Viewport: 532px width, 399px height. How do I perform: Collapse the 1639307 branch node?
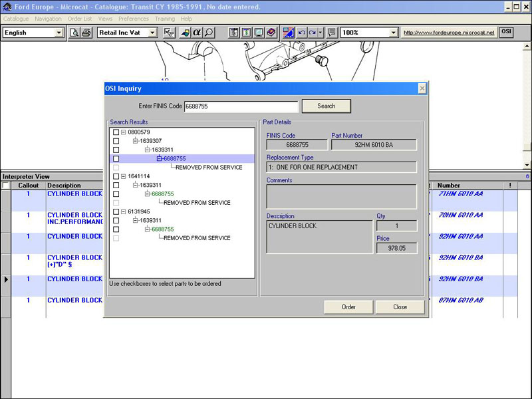coord(136,141)
